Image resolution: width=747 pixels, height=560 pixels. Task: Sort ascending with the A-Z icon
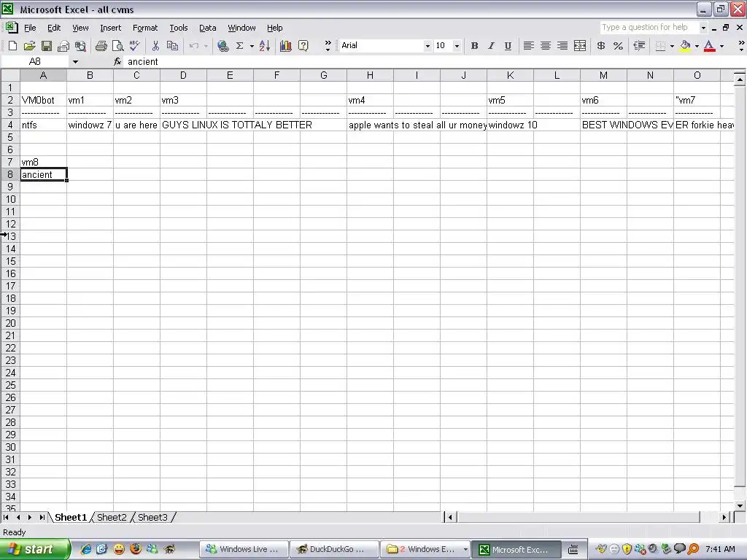pos(265,46)
